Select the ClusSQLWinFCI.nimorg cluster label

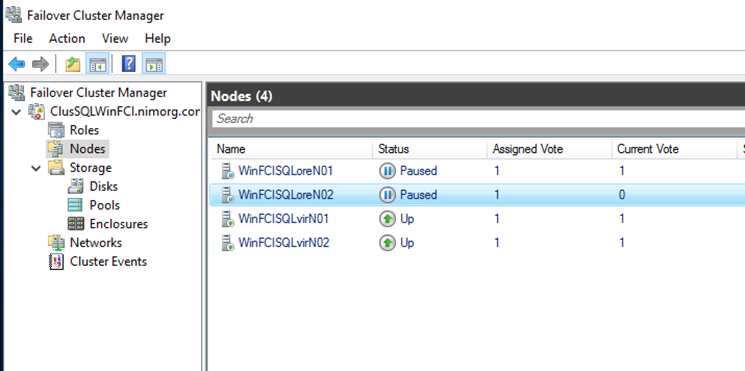[x=125, y=111]
